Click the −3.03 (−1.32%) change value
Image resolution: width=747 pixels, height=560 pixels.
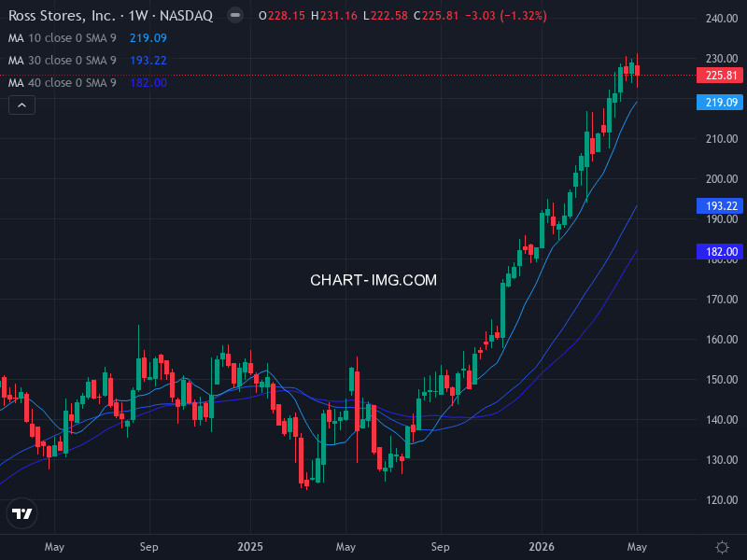tap(505, 16)
